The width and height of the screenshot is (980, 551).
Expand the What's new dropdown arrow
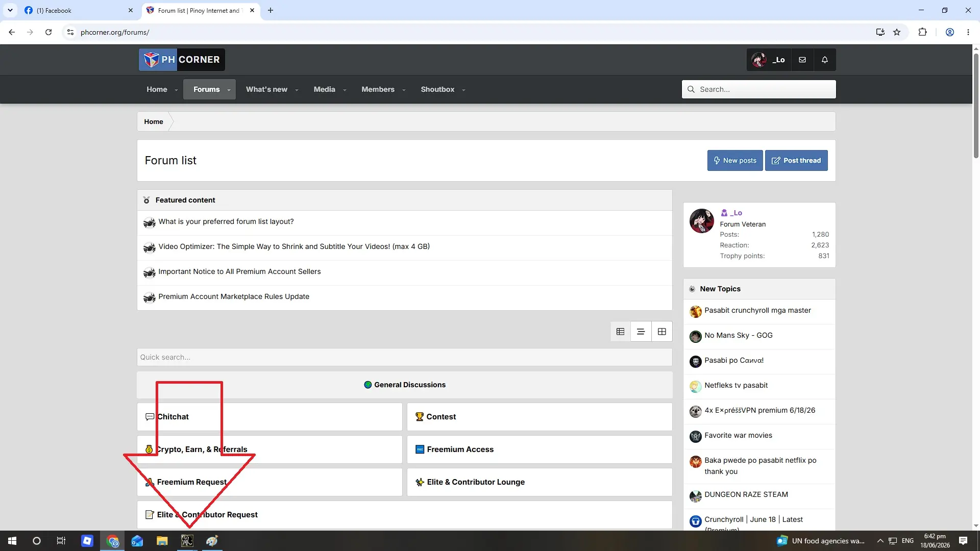[297, 90]
